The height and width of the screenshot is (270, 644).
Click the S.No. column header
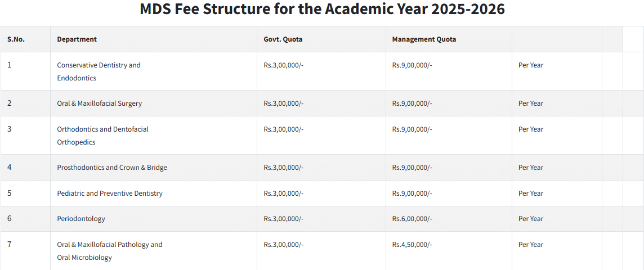[16, 39]
